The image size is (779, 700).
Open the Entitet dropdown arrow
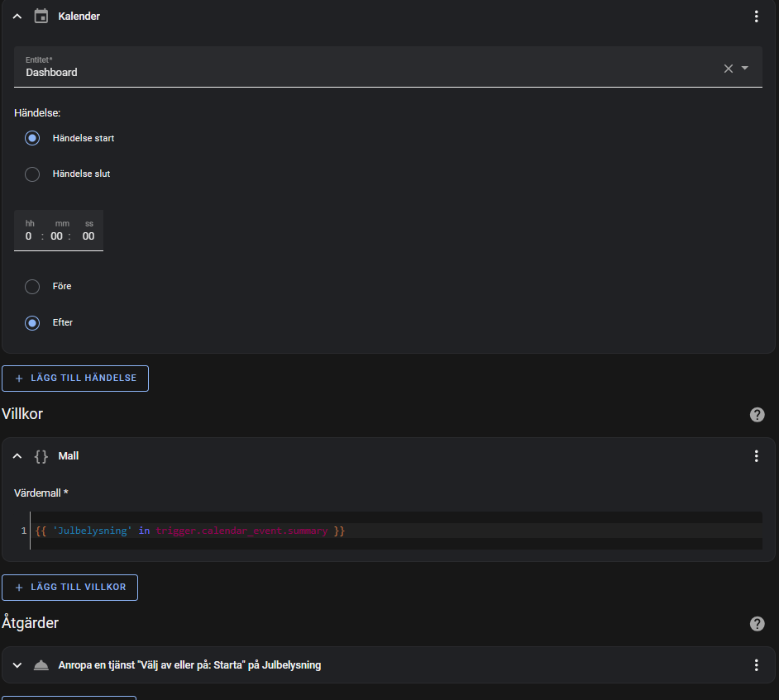(x=745, y=69)
